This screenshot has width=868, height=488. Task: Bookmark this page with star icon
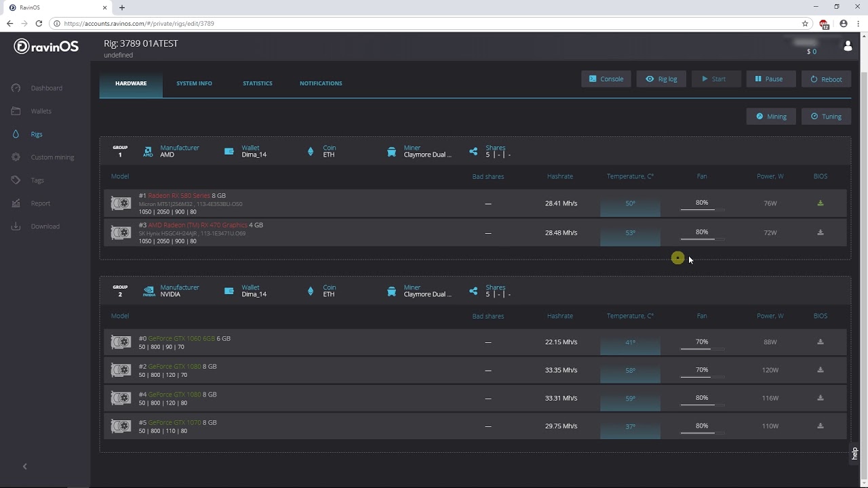point(805,23)
